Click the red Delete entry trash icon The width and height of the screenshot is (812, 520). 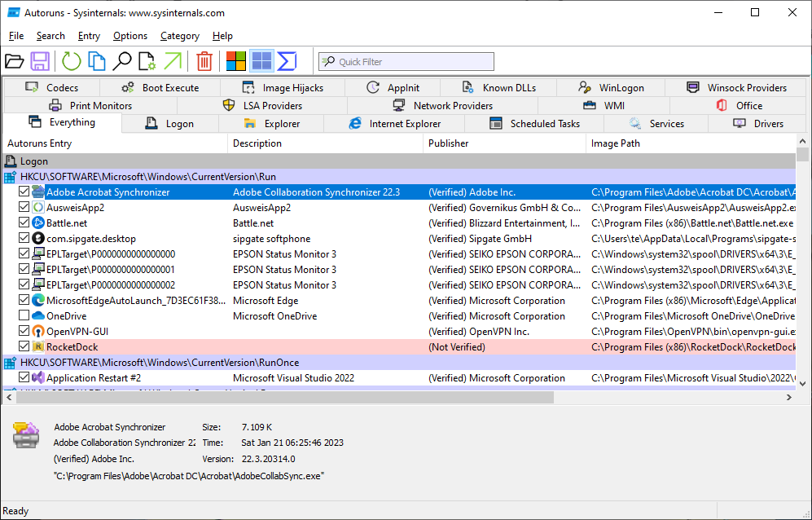(204, 61)
